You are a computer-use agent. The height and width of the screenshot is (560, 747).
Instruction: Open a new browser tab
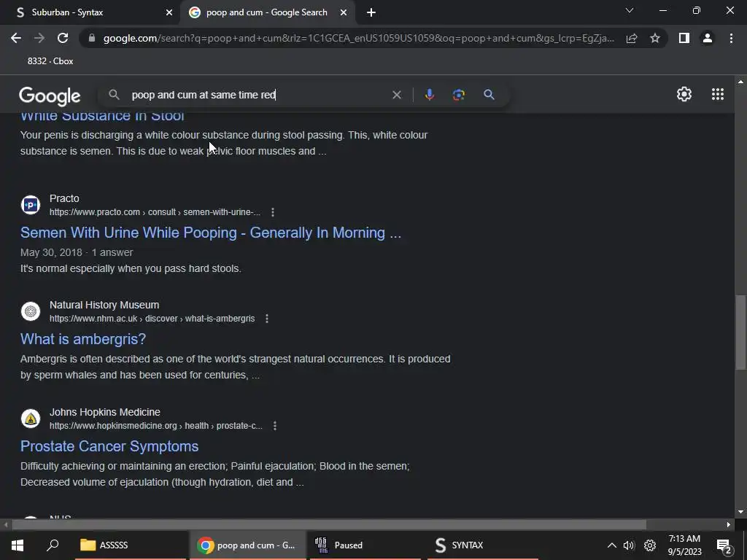click(371, 12)
